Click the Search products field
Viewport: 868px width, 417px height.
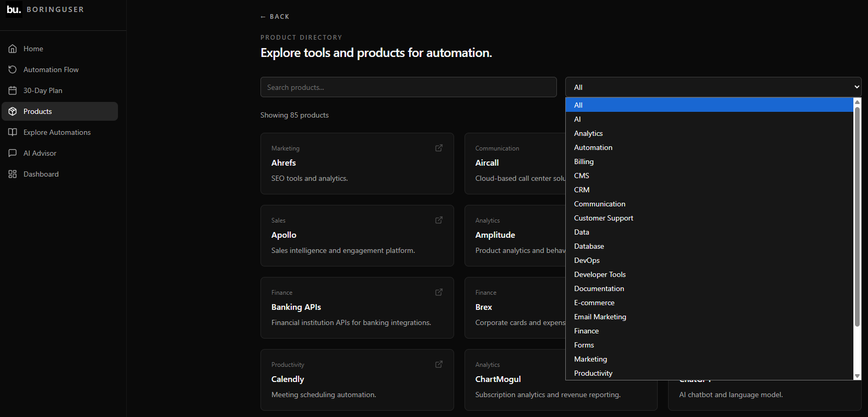(409, 87)
